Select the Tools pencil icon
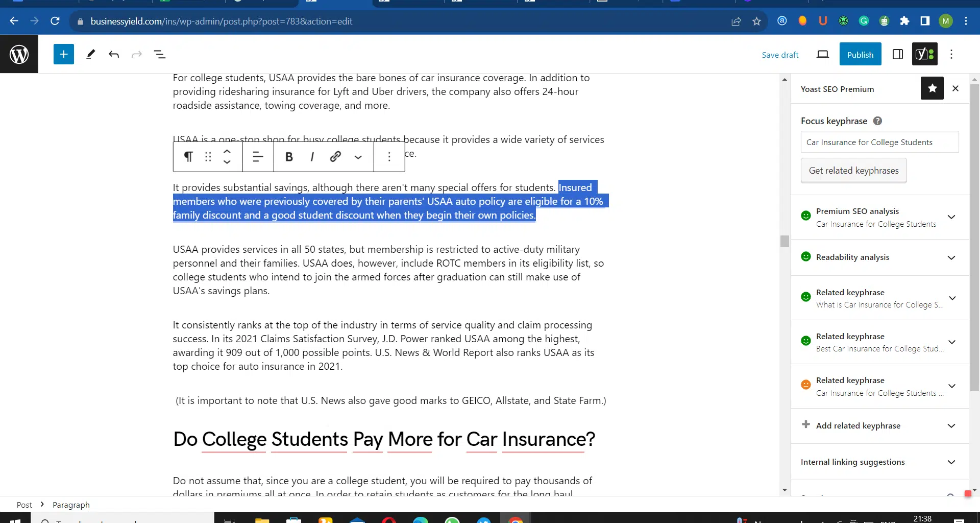Viewport: 980px width, 523px height. click(x=91, y=54)
